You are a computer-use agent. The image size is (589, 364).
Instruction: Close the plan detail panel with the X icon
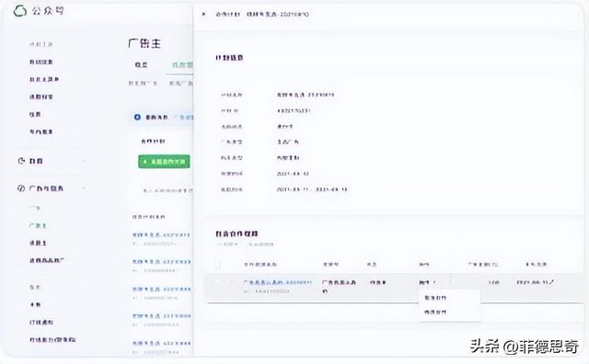pos(203,15)
